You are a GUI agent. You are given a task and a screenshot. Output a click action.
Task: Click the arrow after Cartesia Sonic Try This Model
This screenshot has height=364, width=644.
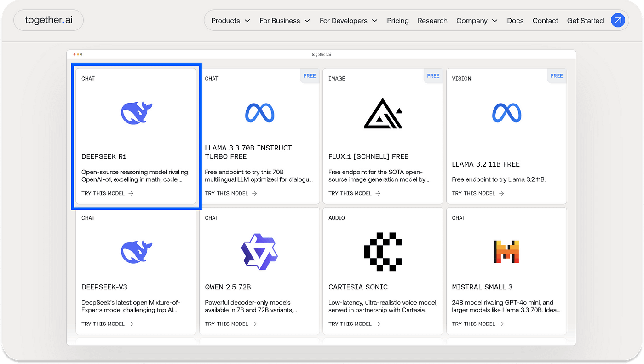pos(378,324)
